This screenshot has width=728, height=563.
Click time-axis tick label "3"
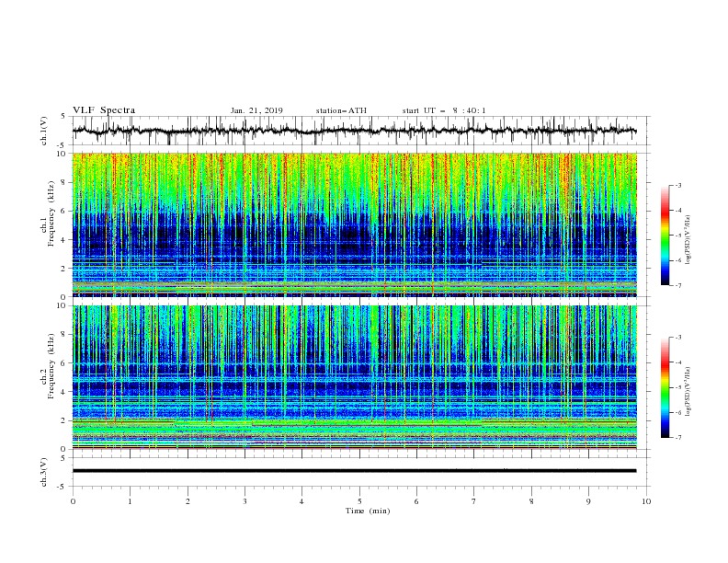click(x=245, y=501)
